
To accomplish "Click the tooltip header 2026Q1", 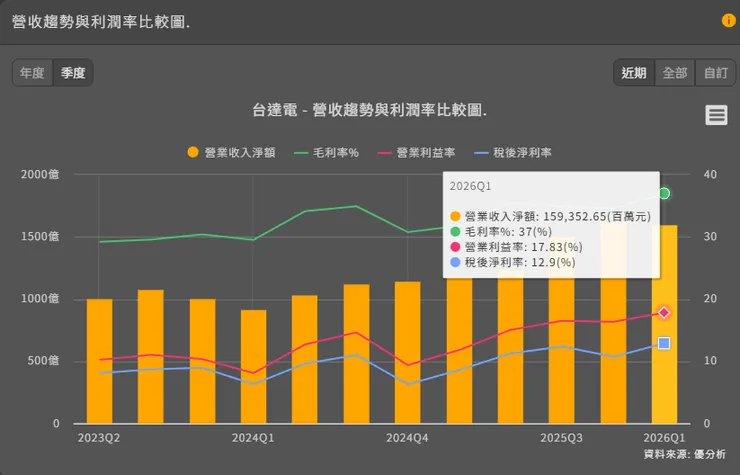I will click(471, 187).
